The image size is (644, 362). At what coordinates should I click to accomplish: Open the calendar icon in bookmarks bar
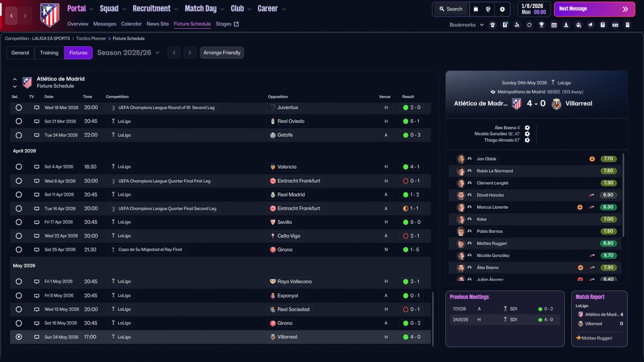coord(554,25)
